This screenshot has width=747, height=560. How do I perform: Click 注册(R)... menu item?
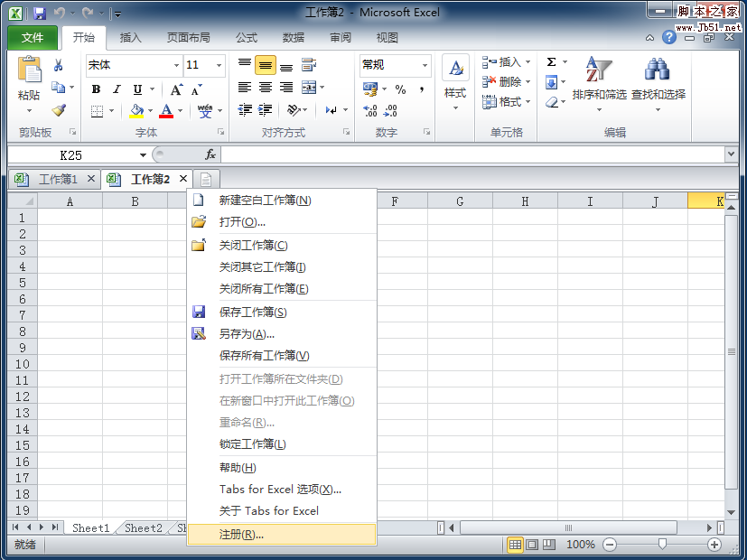(282, 535)
